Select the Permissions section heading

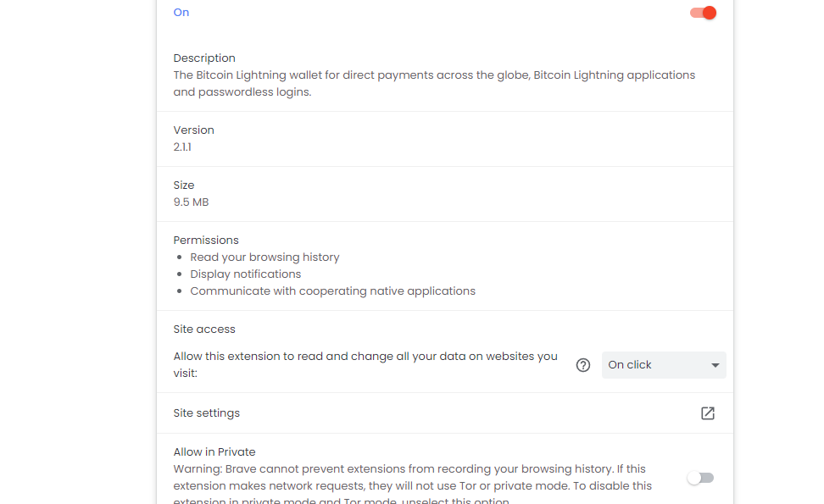pyautogui.click(x=205, y=240)
